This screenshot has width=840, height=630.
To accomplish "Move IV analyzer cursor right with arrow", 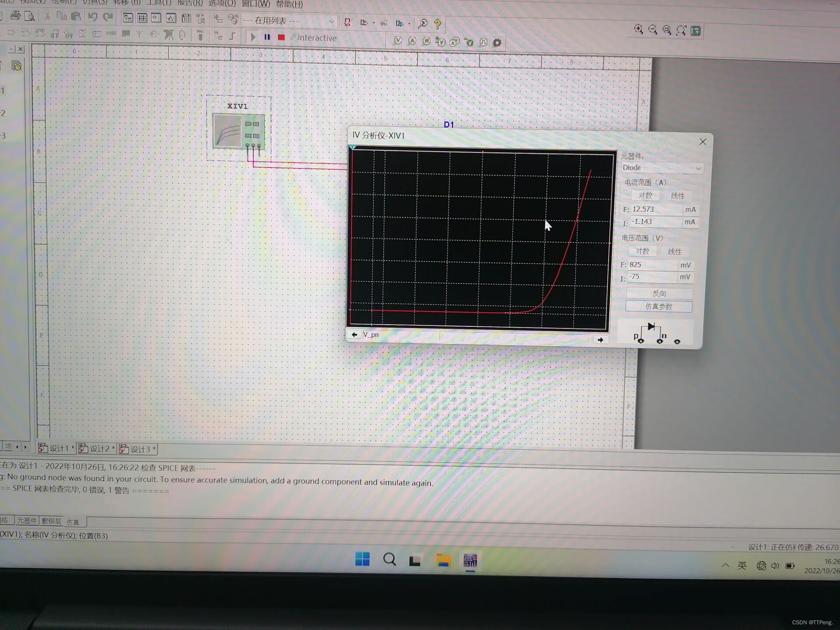I will [x=600, y=340].
